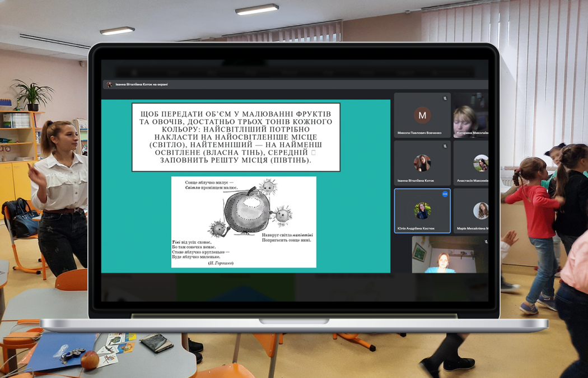Click the profile photo of Юлія Андріївна Костюк
Screen dimensions: 588x378
[x=422, y=211]
